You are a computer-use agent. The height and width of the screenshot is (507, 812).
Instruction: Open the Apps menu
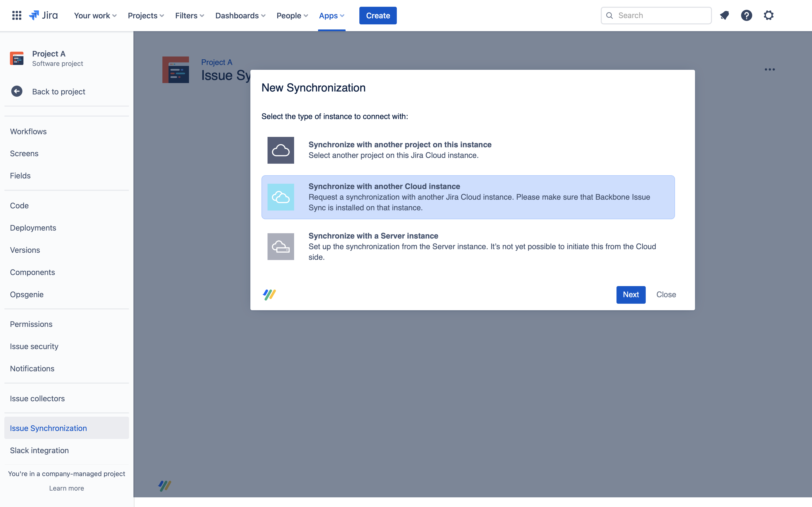click(x=331, y=15)
